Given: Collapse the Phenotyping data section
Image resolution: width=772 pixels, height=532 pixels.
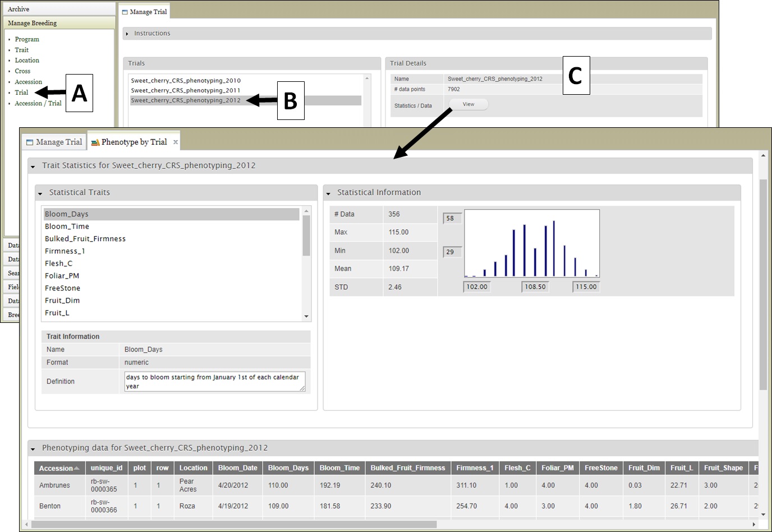Looking at the screenshot, I should click(x=33, y=449).
